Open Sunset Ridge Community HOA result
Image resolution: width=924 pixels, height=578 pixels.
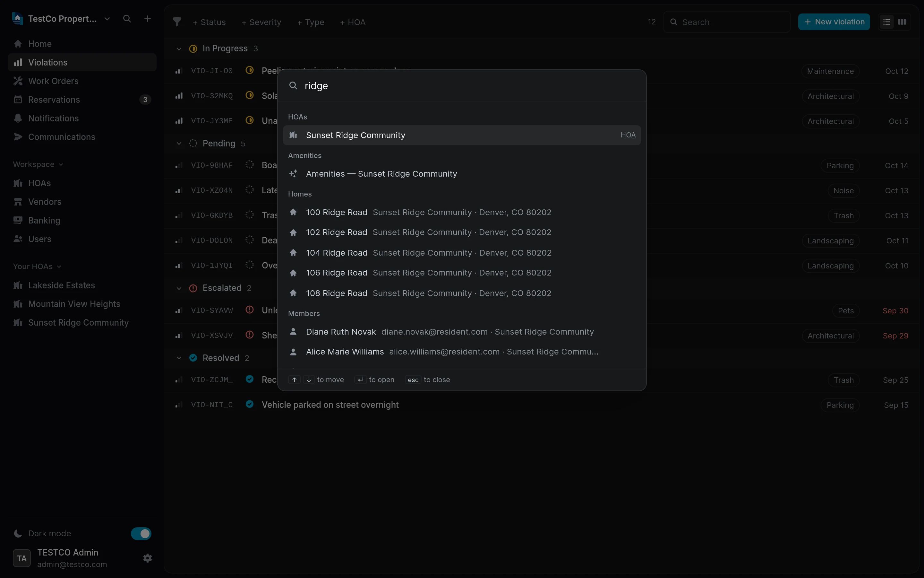pyautogui.click(x=462, y=135)
